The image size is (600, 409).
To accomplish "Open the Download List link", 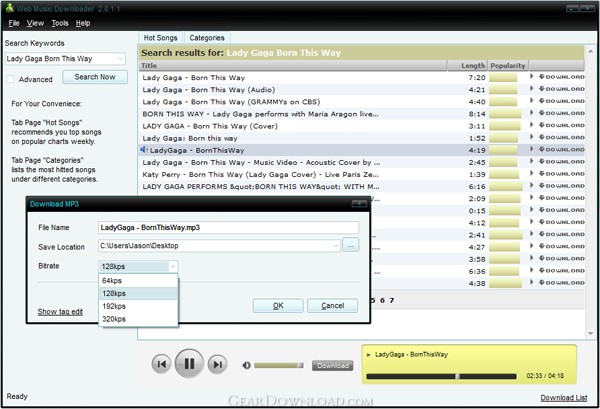I will (564, 398).
